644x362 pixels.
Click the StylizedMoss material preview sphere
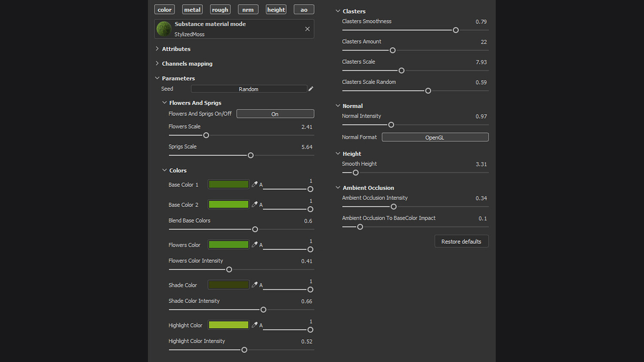coord(164,29)
